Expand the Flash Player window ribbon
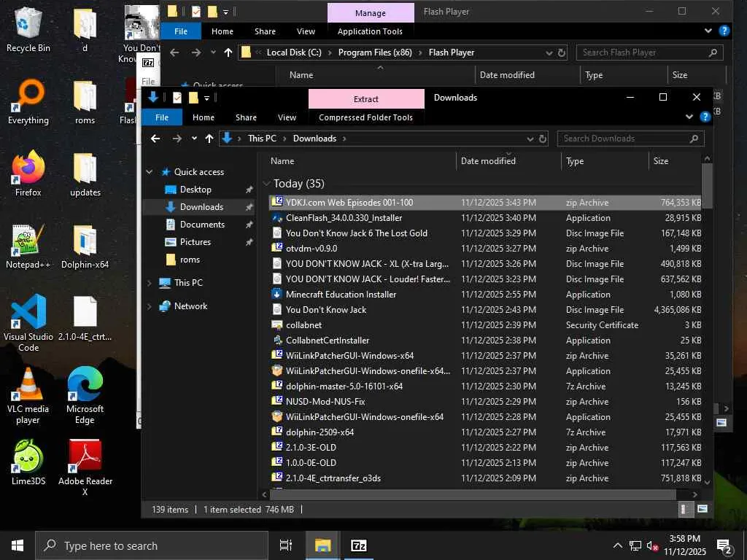 (708, 31)
